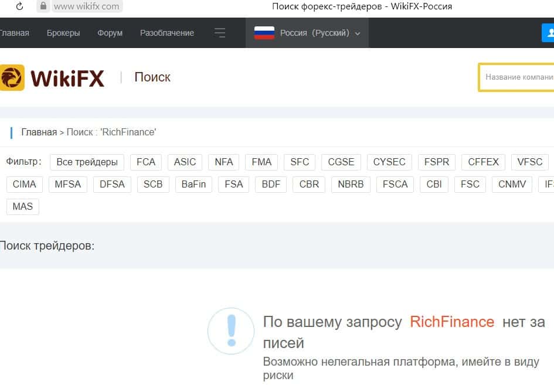The image size is (554, 392).
Task: Open the hamburger menu icon in navbar
Action: click(220, 33)
